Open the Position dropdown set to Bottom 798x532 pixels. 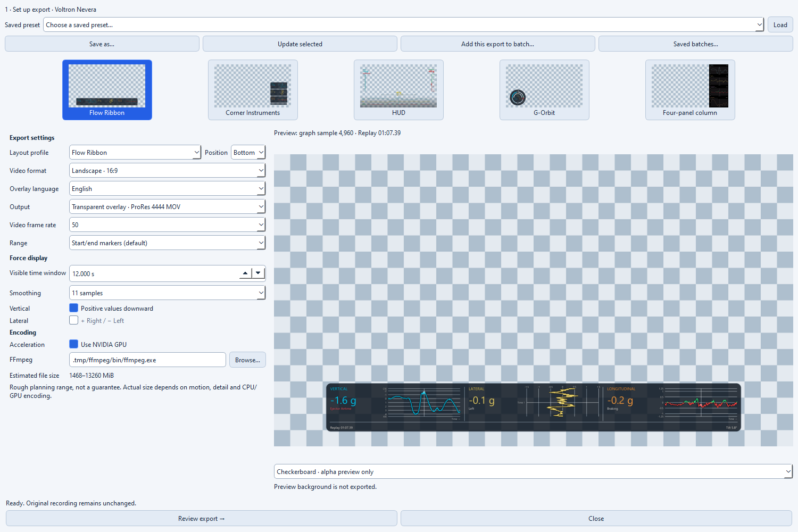click(248, 153)
